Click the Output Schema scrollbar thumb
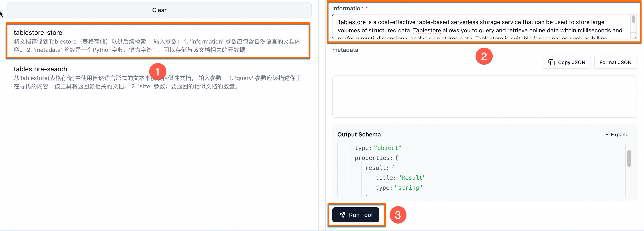Screen dimensions: 644x231 pyautogui.click(x=629, y=158)
